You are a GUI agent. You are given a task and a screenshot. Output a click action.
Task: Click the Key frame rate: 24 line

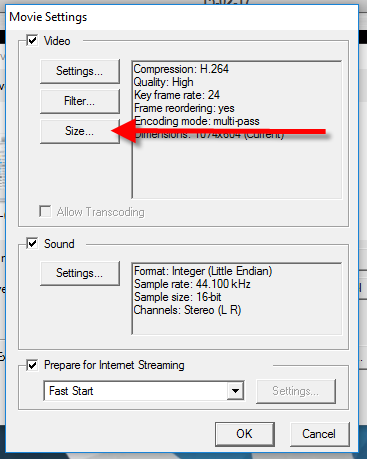[177, 95]
